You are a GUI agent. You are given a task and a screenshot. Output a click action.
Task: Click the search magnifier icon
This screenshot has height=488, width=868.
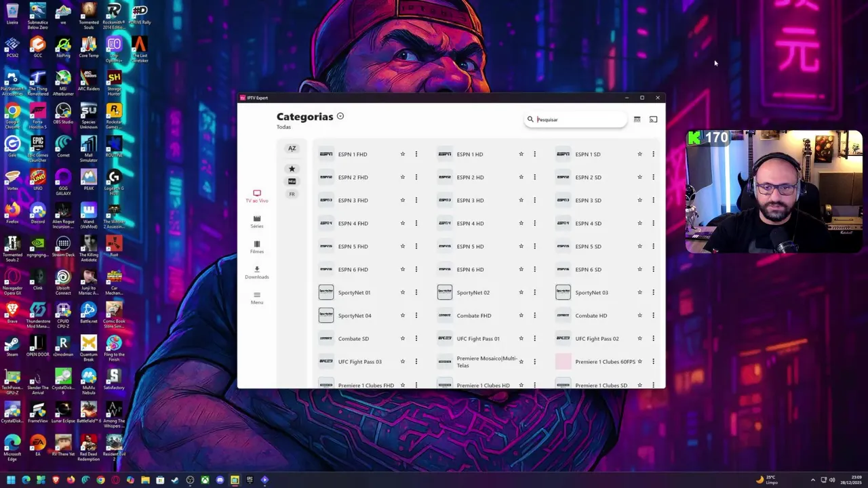click(530, 119)
